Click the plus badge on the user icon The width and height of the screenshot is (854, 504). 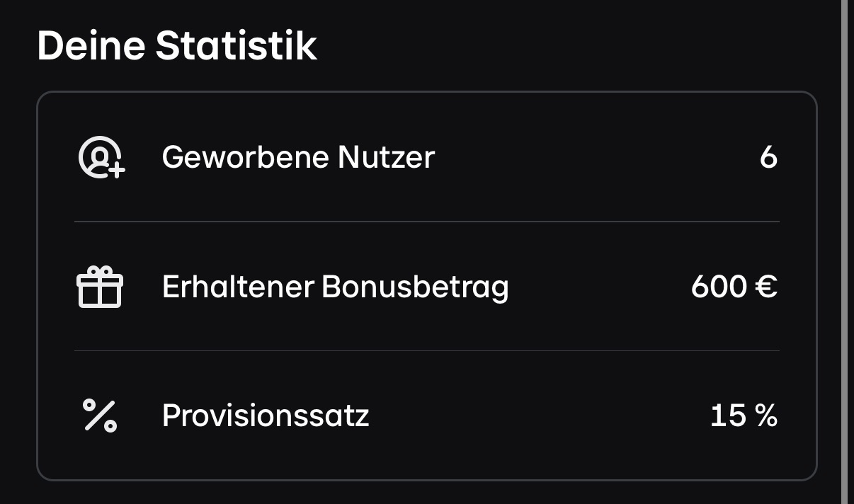point(117,169)
